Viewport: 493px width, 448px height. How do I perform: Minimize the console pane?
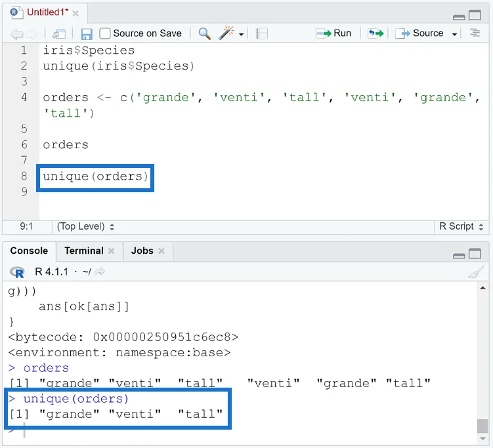point(459,256)
